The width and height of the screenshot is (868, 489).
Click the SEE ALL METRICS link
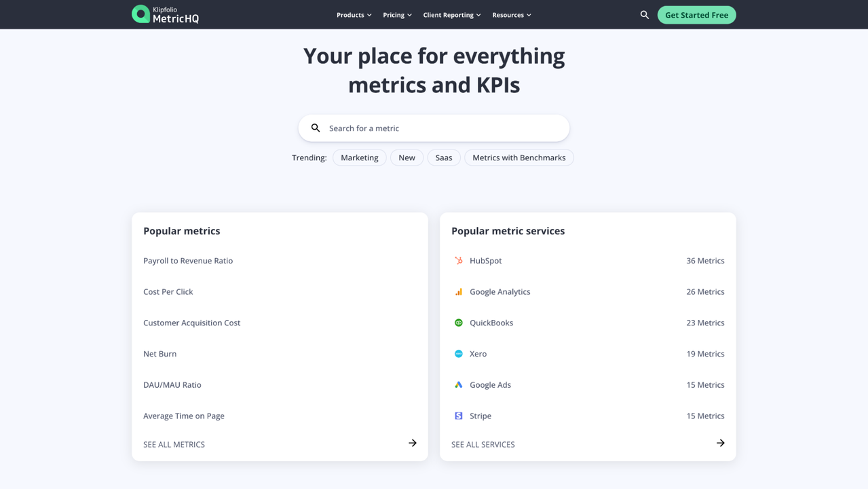coord(174,444)
